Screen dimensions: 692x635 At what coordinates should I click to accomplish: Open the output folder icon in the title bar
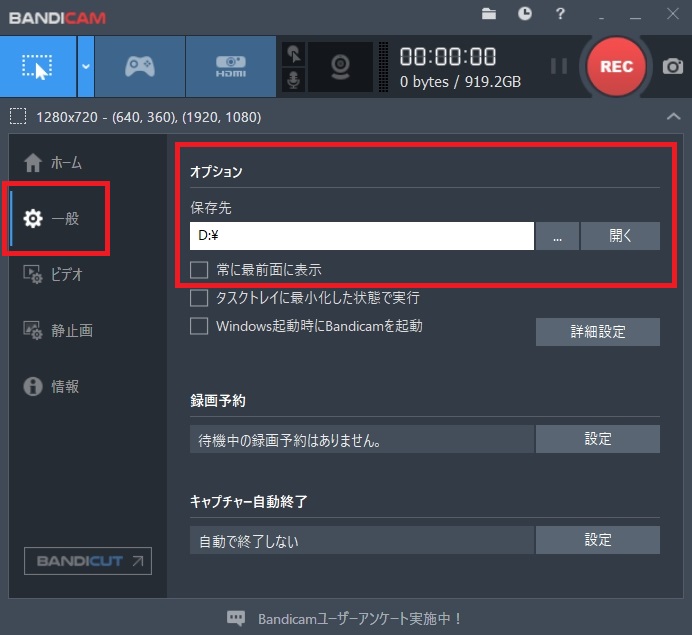(x=489, y=14)
